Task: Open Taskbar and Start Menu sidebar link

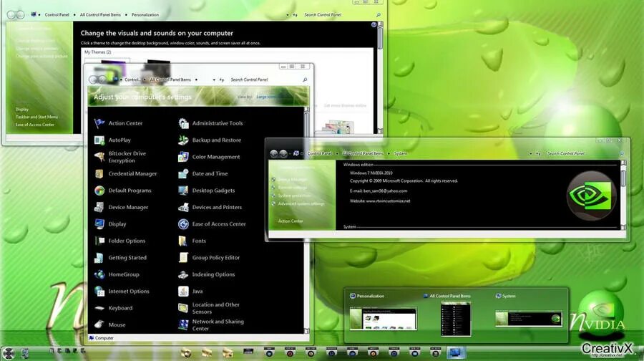Action: [36, 117]
